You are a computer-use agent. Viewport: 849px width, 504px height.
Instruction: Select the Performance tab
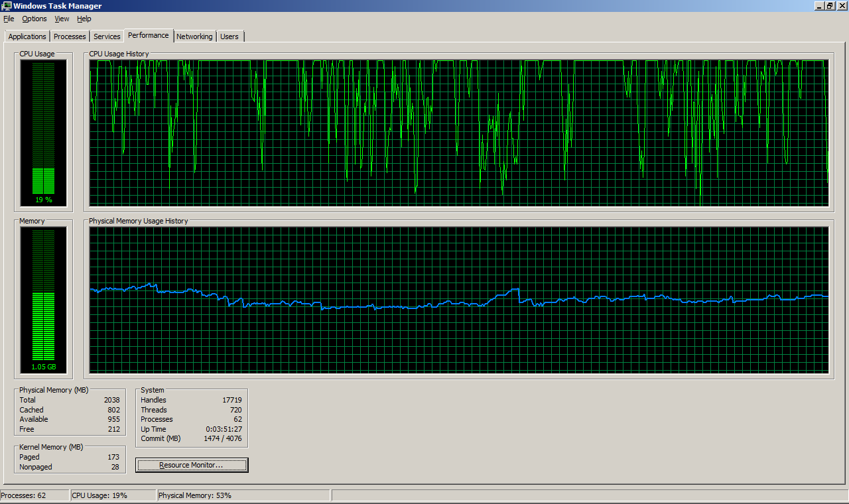[149, 35]
